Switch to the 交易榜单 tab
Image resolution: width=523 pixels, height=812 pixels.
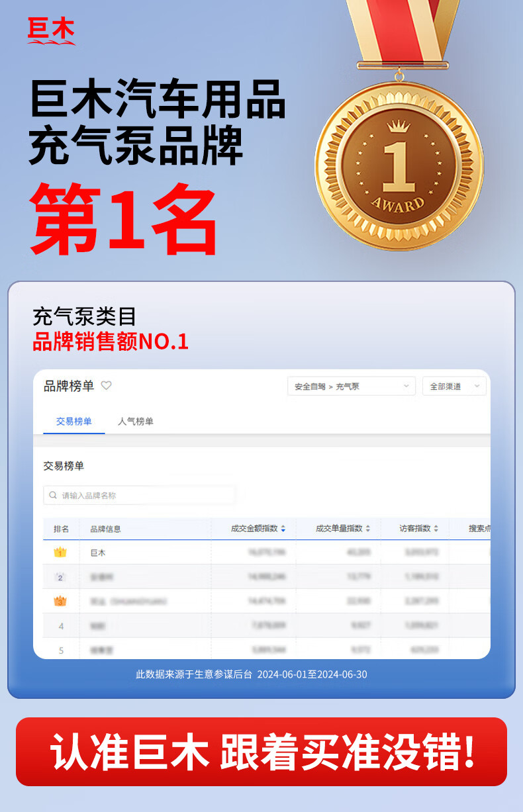[x=74, y=422]
